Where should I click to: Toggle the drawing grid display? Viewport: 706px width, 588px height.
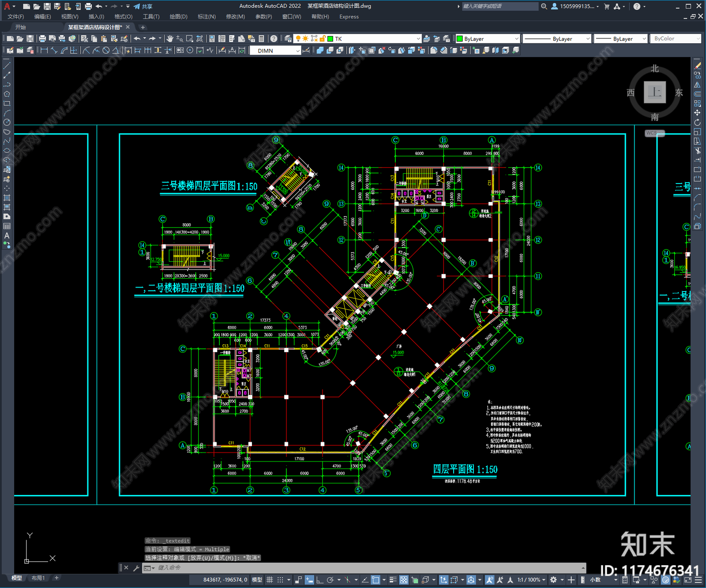(270, 580)
